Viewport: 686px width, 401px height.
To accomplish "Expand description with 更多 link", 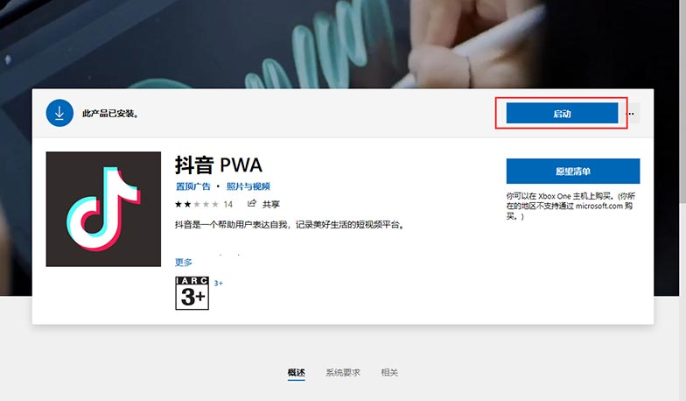I will [x=184, y=262].
